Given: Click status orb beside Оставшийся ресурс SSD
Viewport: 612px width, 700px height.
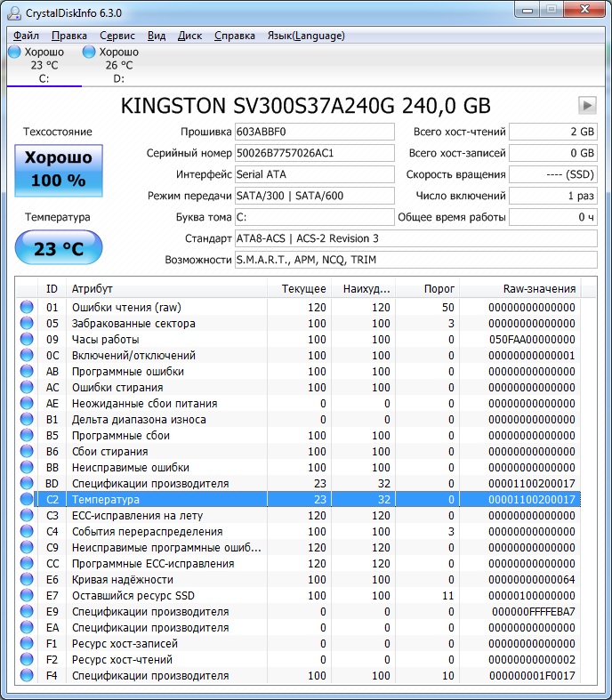Looking at the screenshot, I should point(27,595).
